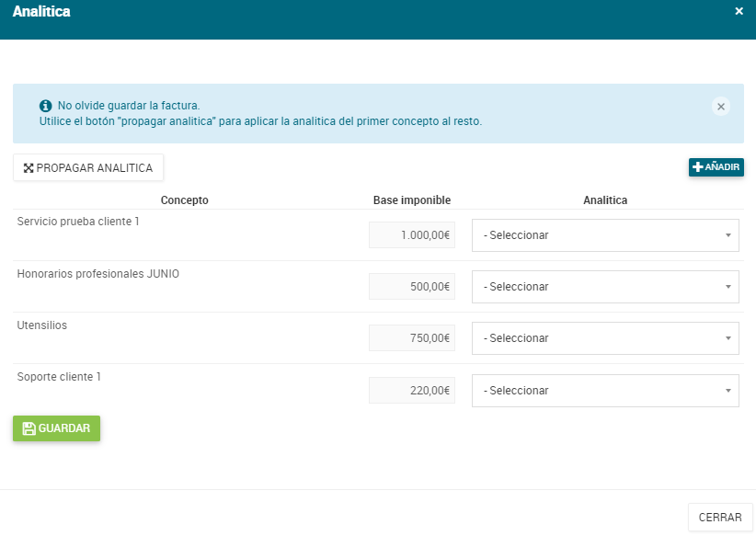Screen dimensions: 756x536
Task: Select the Honorarios profesionales JUNIO concept text
Action: pos(97,274)
